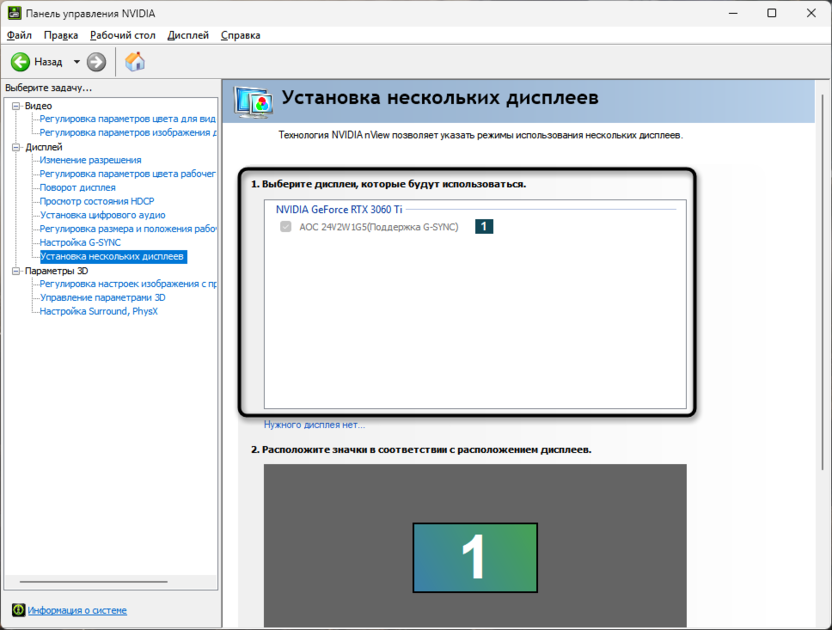Collapse the Дисплей tree section
Image resolution: width=832 pixels, height=630 pixels.
click(x=15, y=147)
